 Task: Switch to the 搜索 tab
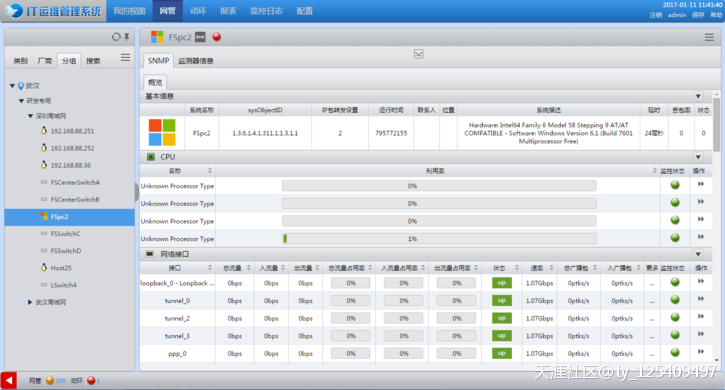[x=93, y=61]
